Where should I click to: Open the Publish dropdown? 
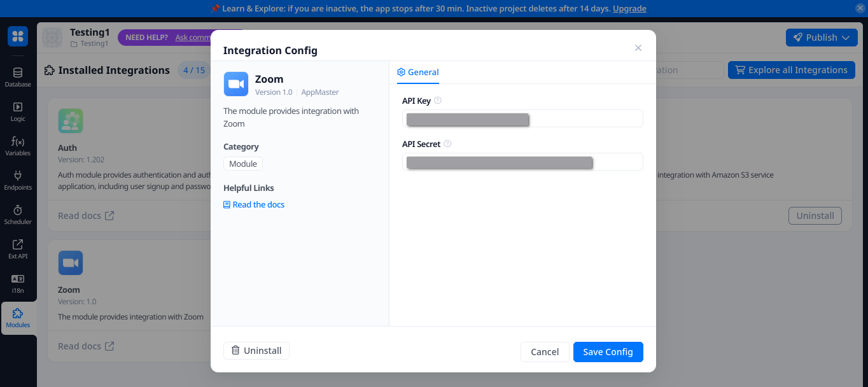[x=822, y=38]
